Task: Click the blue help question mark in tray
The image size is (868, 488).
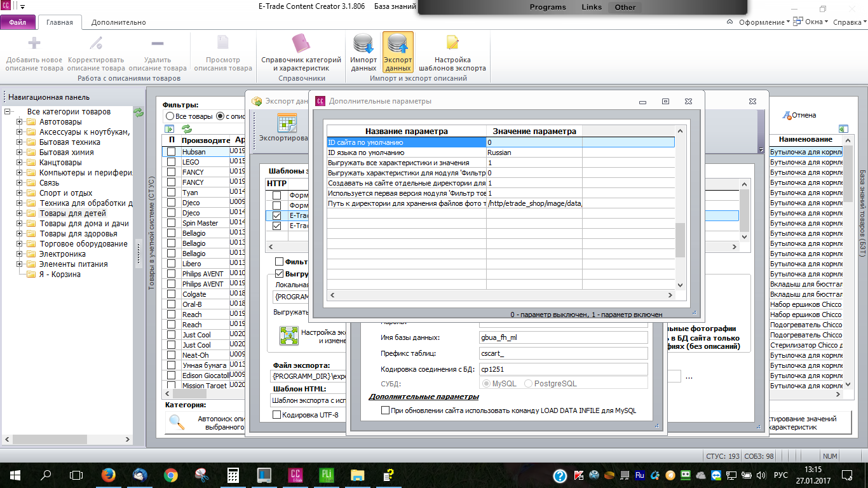Action: tap(560, 475)
